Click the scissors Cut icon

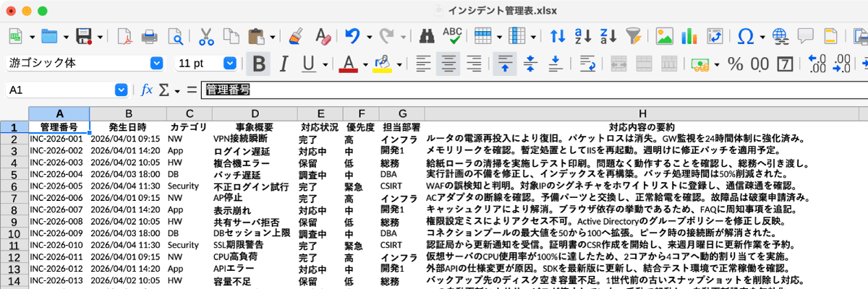click(205, 35)
